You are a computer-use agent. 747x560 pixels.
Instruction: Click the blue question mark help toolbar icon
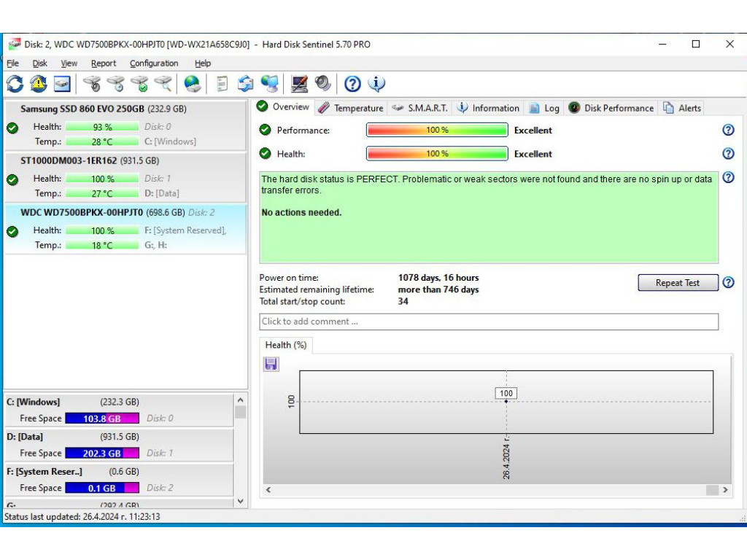pyautogui.click(x=352, y=84)
